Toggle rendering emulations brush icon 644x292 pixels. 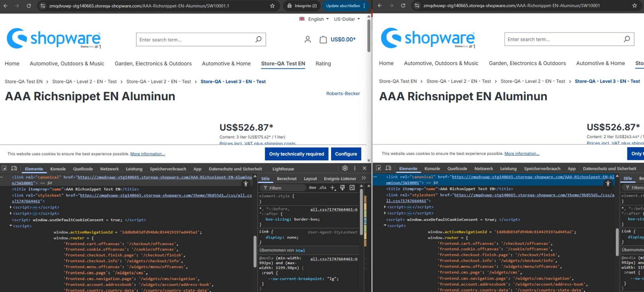point(342,188)
